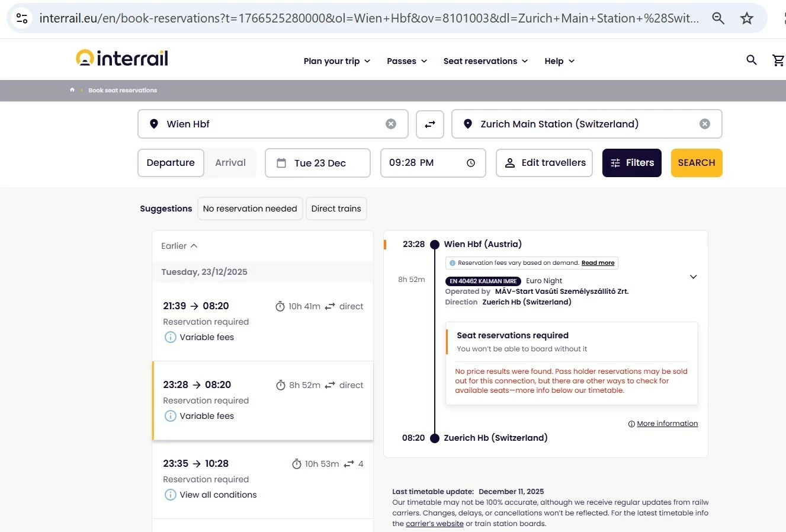Click the calendar icon in date field

pyautogui.click(x=281, y=163)
